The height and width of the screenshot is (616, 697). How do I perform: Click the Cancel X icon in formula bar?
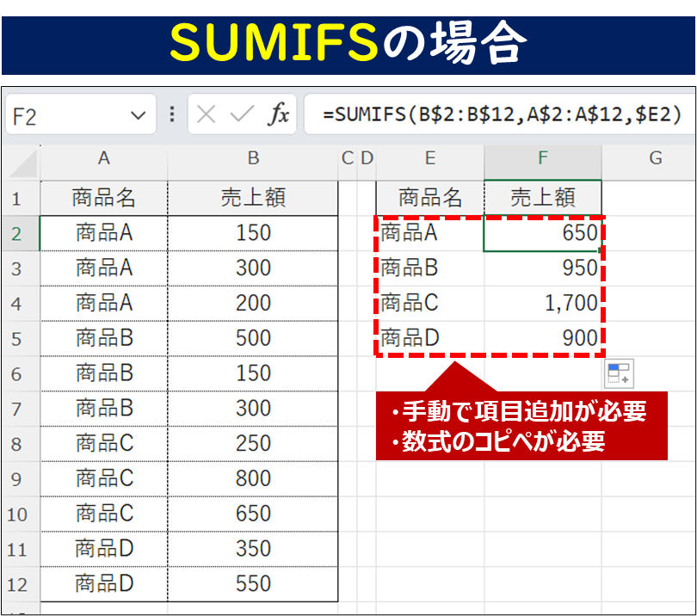(207, 115)
